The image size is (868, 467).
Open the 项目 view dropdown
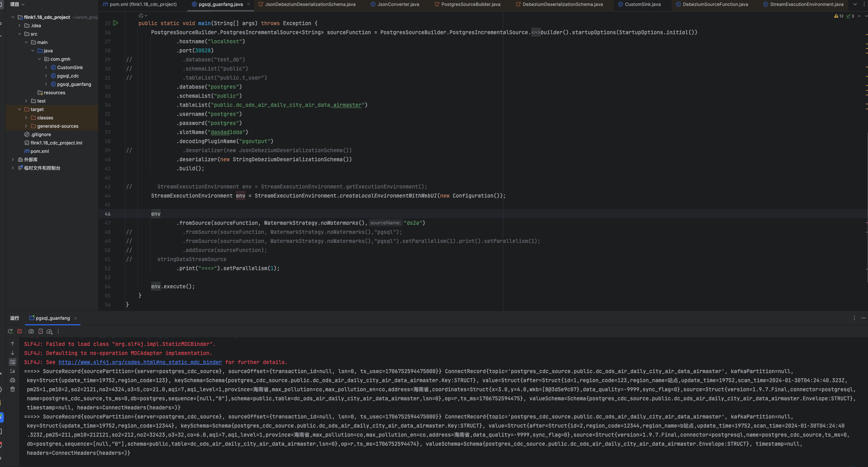17,4
